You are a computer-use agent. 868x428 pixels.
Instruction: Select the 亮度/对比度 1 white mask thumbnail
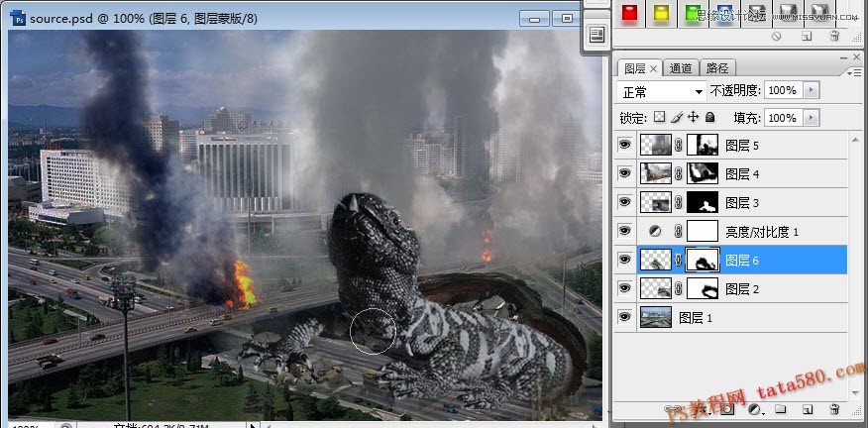click(x=703, y=231)
